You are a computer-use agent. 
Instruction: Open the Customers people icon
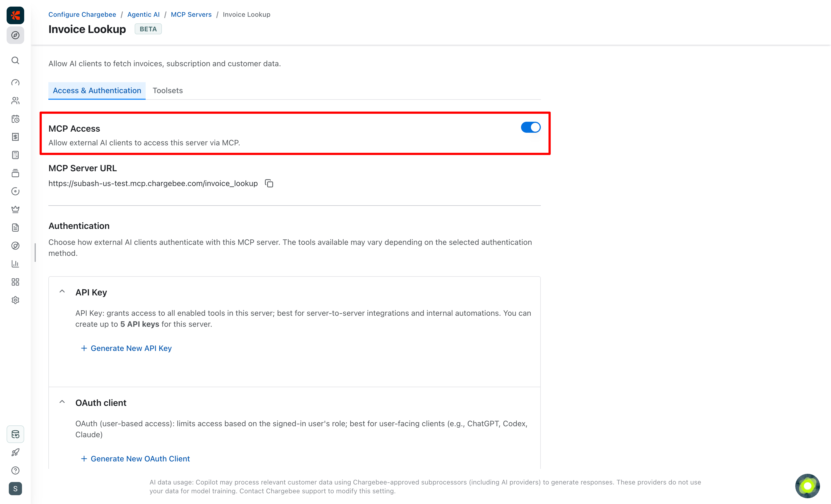(x=15, y=101)
